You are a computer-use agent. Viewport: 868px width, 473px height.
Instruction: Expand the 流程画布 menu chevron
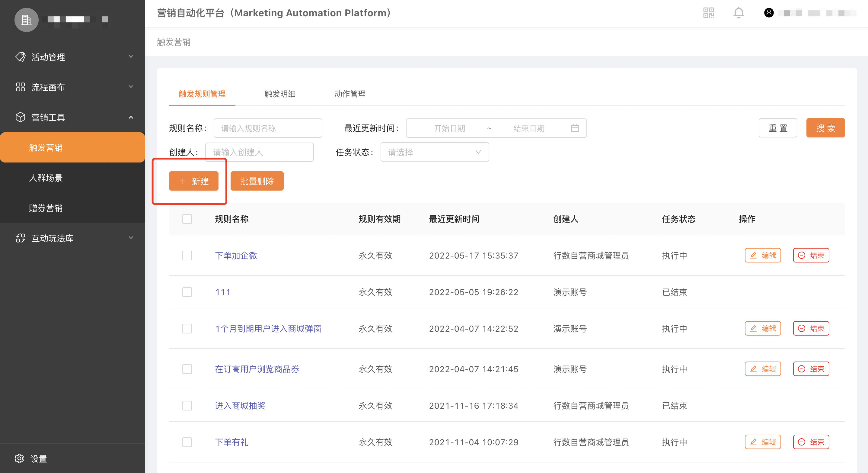(131, 87)
